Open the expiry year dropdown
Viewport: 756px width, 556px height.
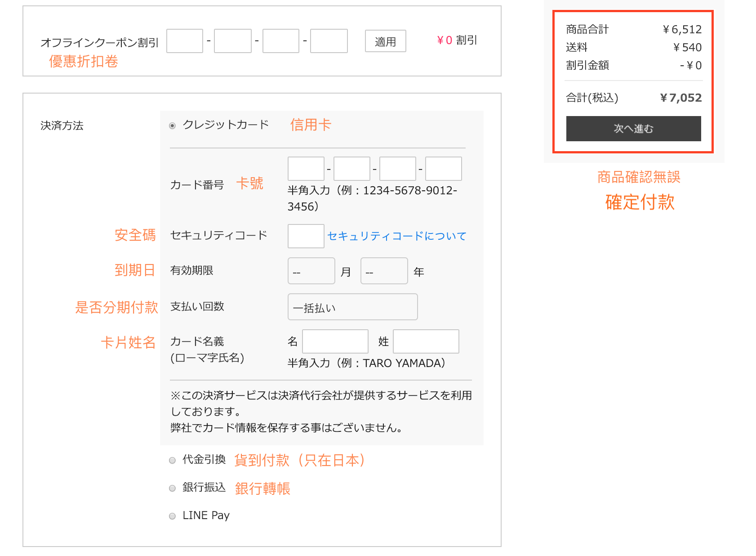click(x=384, y=271)
